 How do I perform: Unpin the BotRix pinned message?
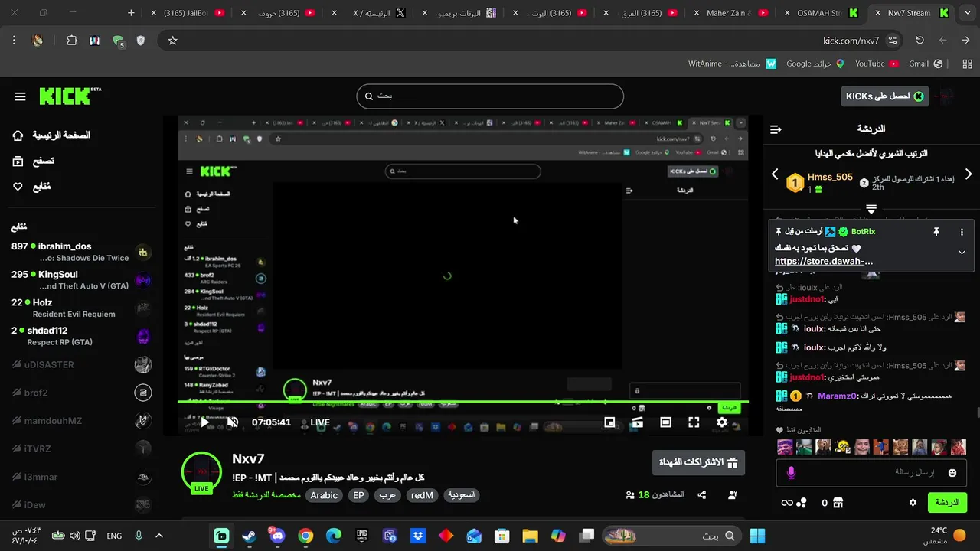pos(936,232)
